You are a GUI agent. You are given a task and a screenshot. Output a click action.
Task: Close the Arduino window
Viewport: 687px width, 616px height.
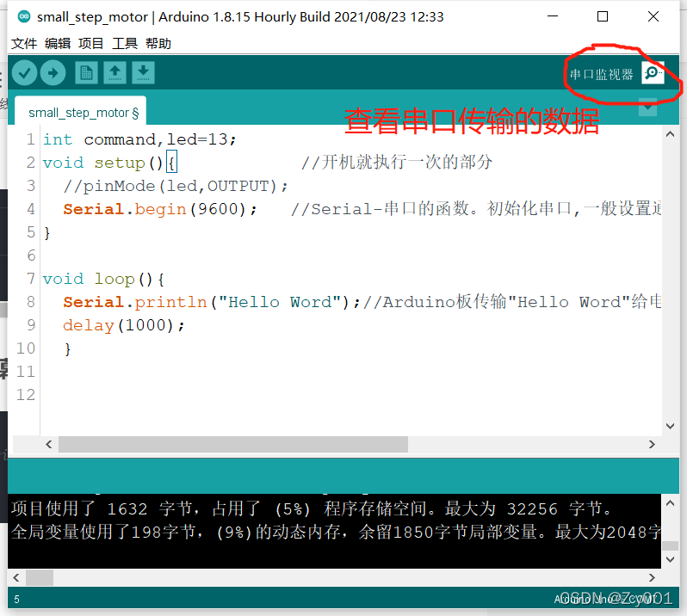click(x=653, y=16)
